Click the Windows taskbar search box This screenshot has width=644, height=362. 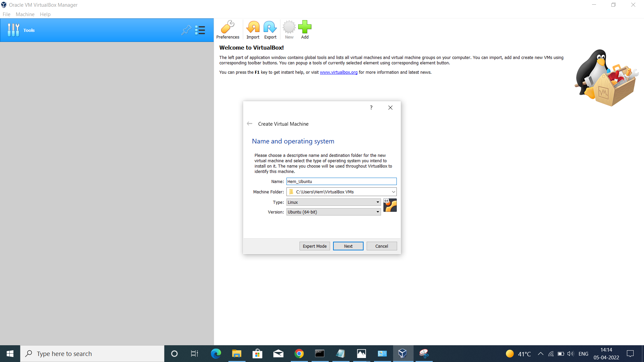(x=92, y=354)
